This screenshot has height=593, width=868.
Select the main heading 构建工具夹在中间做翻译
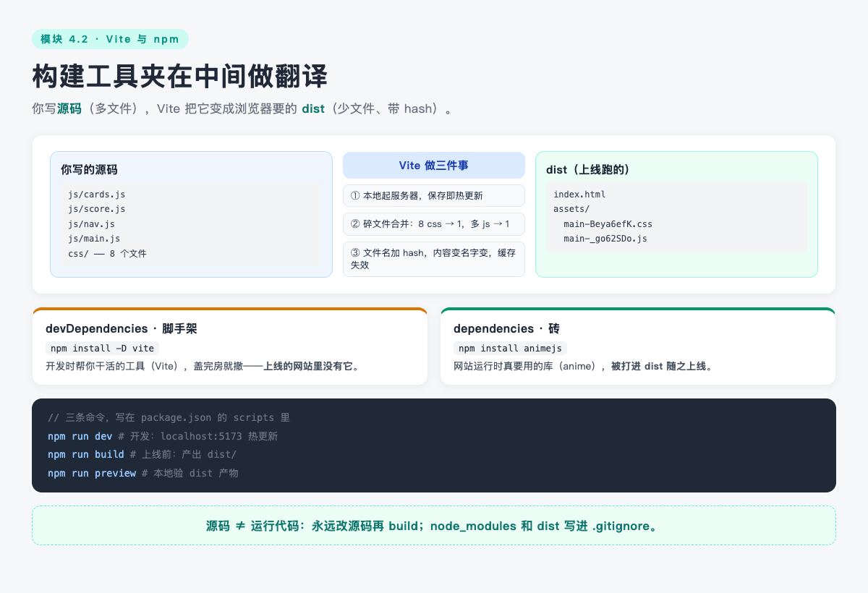(x=180, y=76)
